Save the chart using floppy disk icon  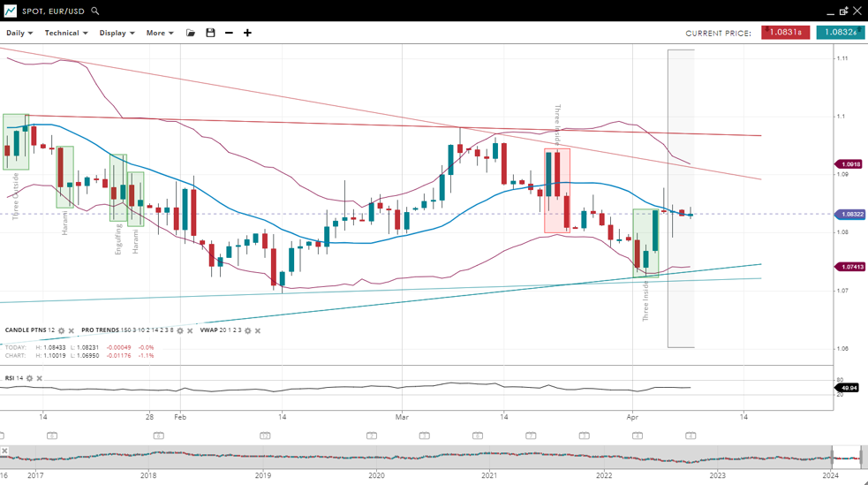point(210,33)
